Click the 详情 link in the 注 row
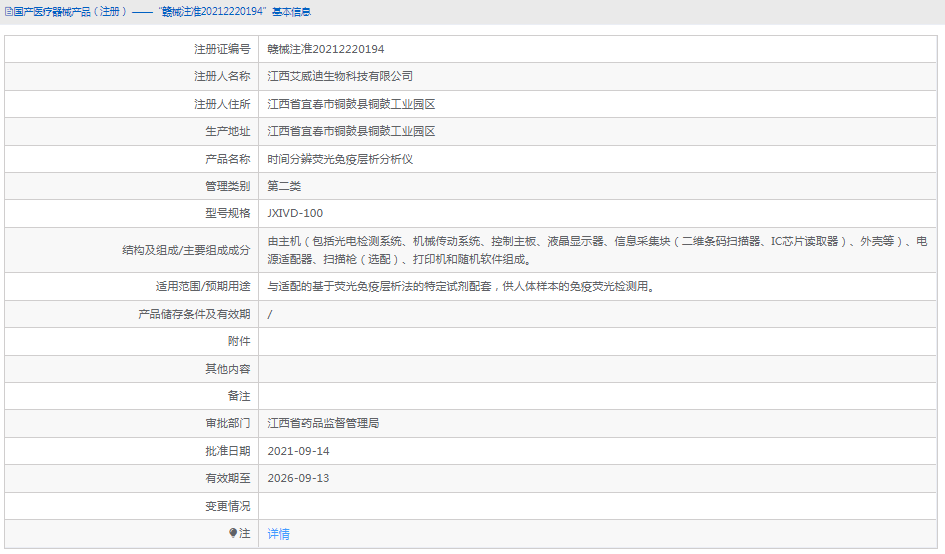The width and height of the screenshot is (945, 554). coord(278,534)
